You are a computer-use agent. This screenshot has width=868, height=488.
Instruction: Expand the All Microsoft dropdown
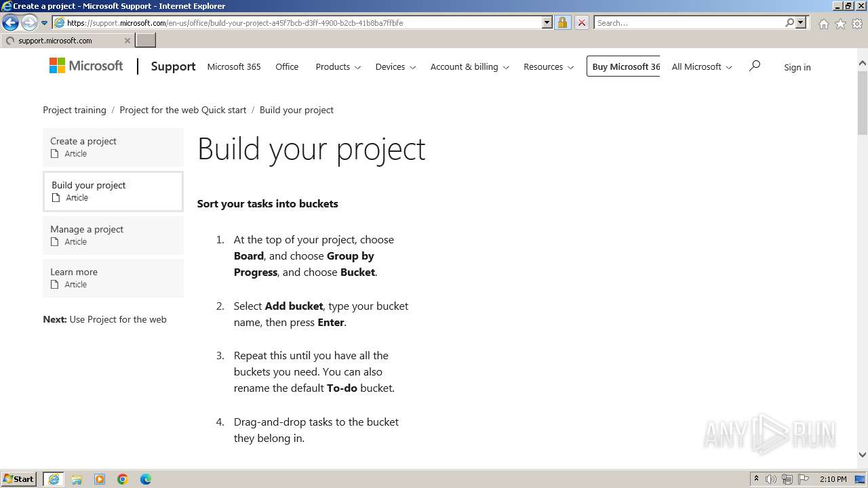coord(702,66)
